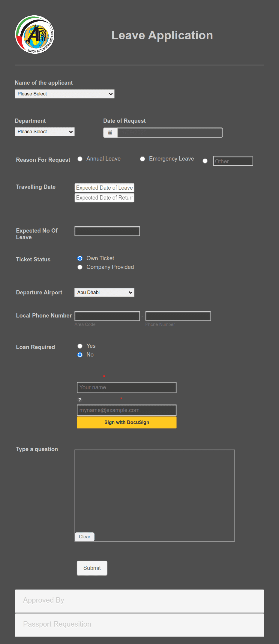Click the question mark help icon
The image size is (279, 644).
point(80,400)
